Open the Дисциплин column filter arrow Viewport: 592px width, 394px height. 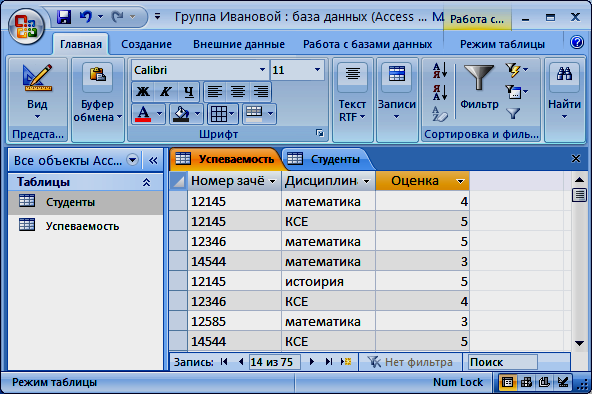pyautogui.click(x=366, y=182)
